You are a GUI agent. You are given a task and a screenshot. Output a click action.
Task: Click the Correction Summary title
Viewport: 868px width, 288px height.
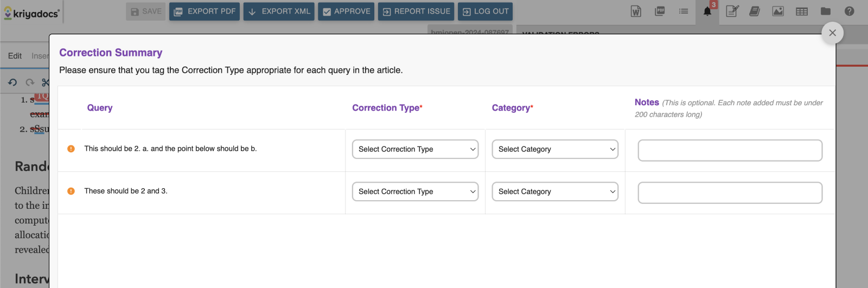click(111, 53)
